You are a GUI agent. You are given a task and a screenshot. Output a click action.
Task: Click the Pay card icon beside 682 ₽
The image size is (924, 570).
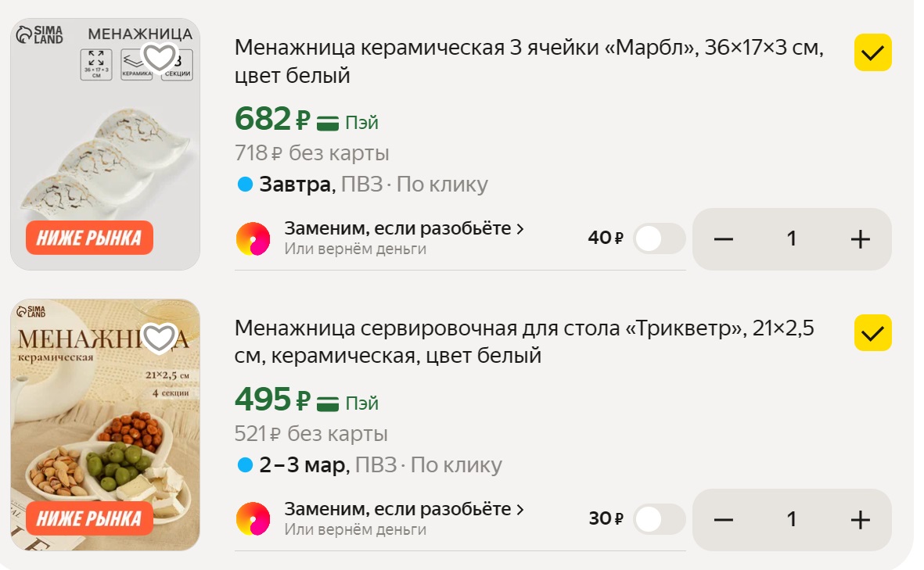pos(328,122)
